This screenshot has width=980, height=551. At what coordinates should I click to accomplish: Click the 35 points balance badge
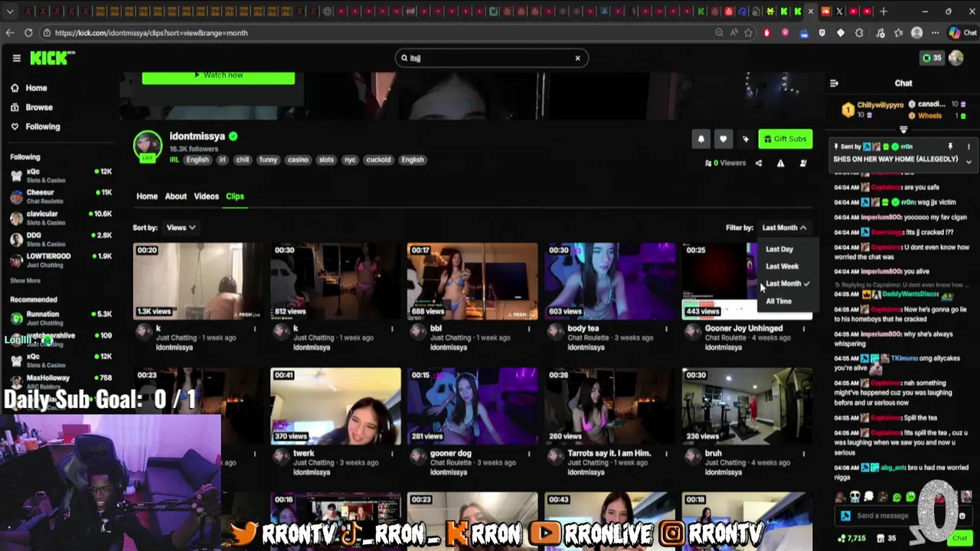932,58
